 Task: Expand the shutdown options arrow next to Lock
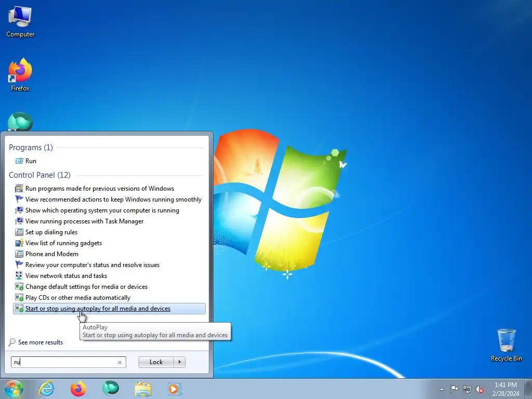click(x=179, y=362)
